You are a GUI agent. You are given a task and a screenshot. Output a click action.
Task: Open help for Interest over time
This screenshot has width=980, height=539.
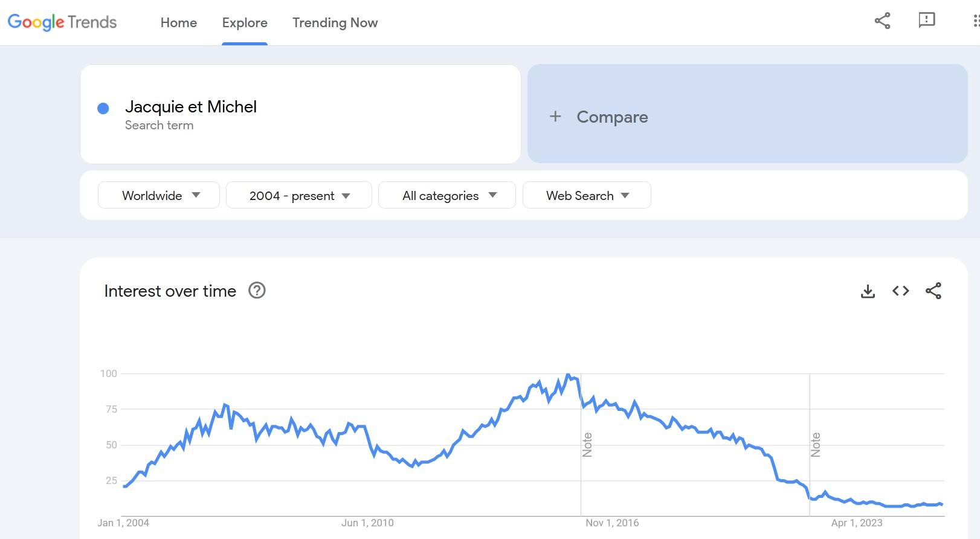[257, 291]
